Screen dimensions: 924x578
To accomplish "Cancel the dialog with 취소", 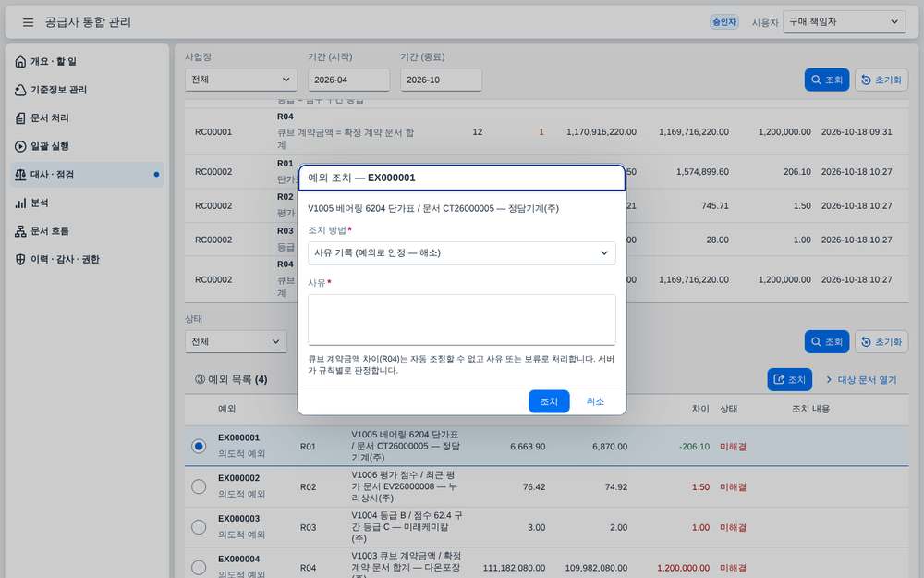I will 595,401.
